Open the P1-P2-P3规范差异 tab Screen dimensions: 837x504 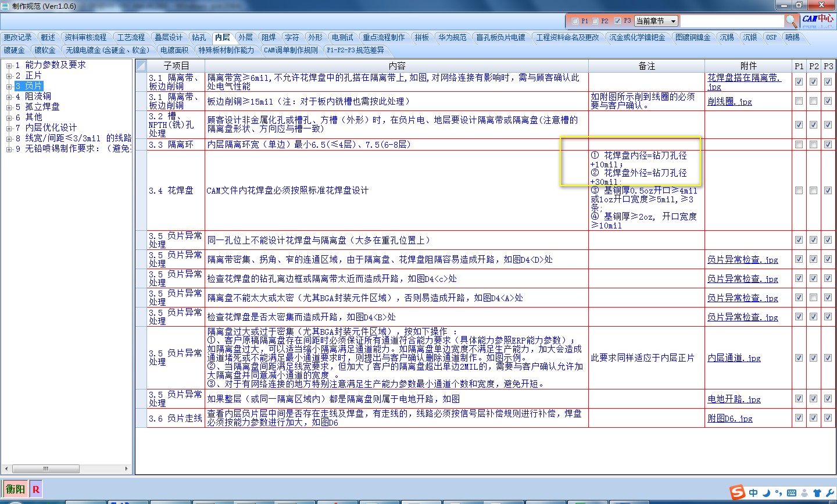pyautogui.click(x=355, y=50)
